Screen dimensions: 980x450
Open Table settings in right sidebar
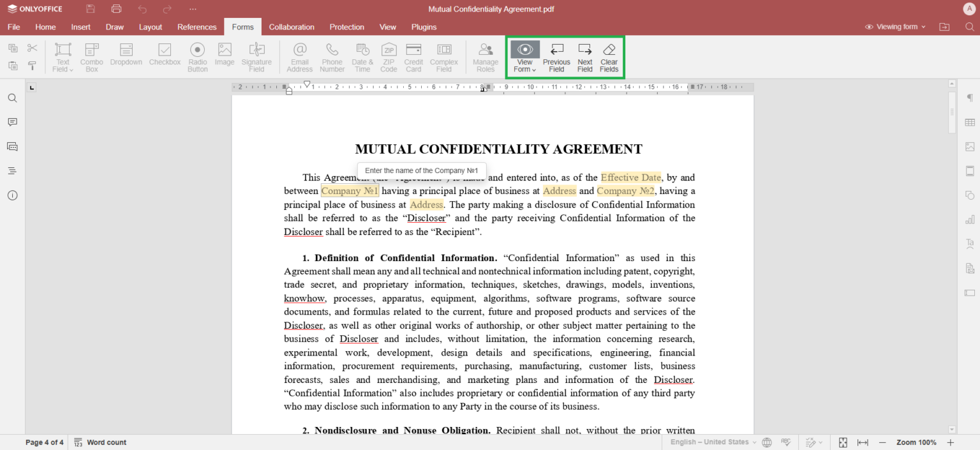(x=970, y=122)
